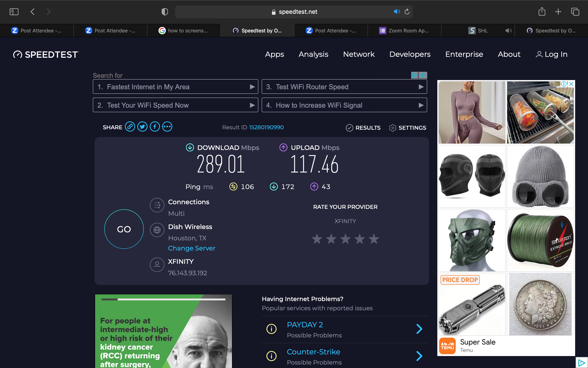
Task: Click the Change Server link
Action: 192,248
